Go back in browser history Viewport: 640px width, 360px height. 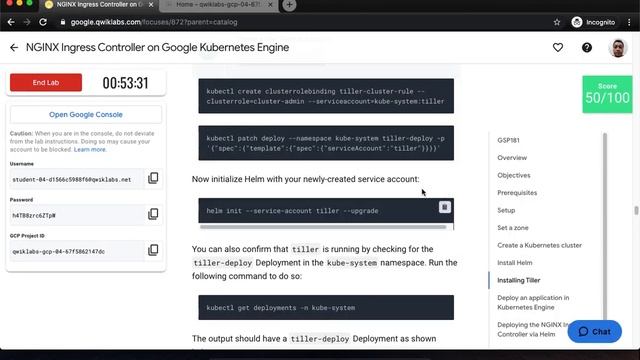11,22
